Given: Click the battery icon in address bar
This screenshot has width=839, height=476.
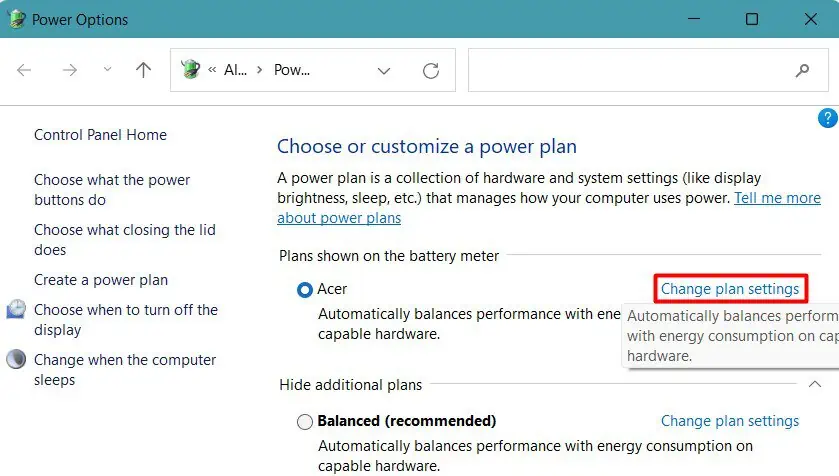Looking at the screenshot, I should [190, 70].
